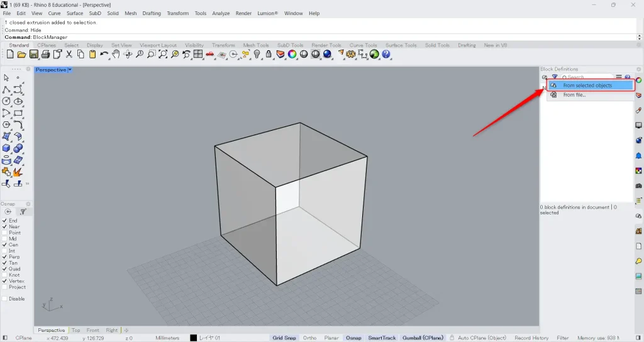Screen dimensions: 644x342
Task: Click the Explode tool in left sidebar
Action: point(18,172)
